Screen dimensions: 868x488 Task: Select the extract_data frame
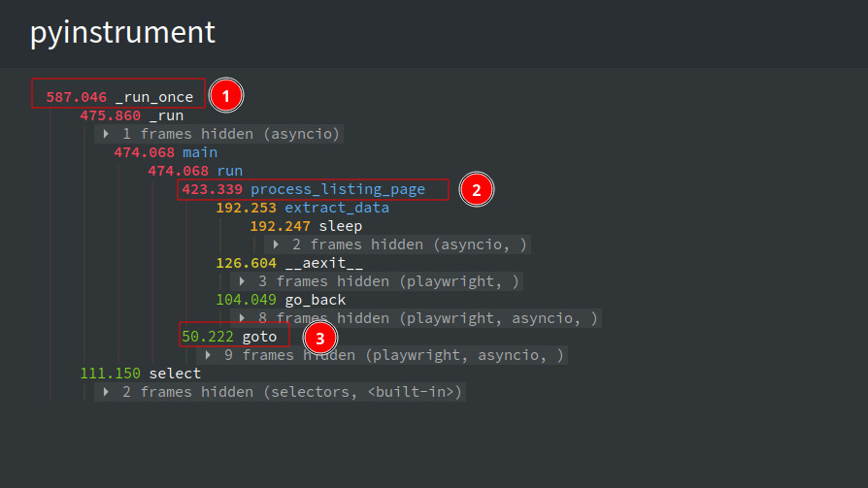302,208
